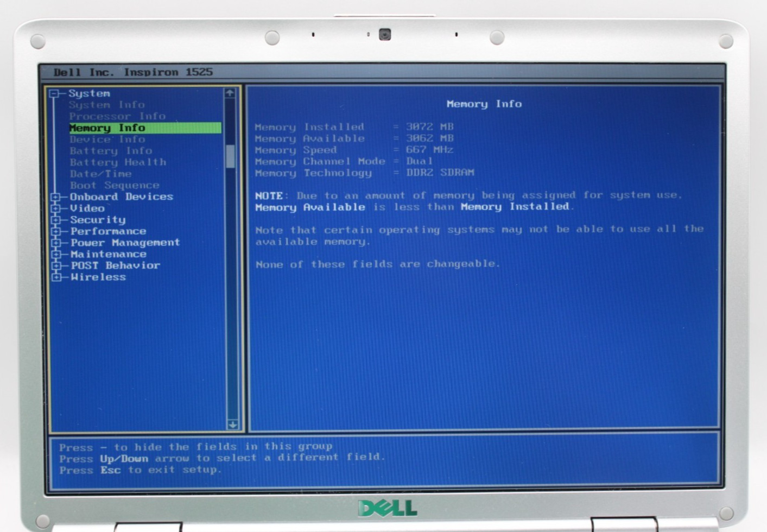Click 'None of these fields are changeable' text
This screenshot has width=767, height=532.
tap(377, 264)
